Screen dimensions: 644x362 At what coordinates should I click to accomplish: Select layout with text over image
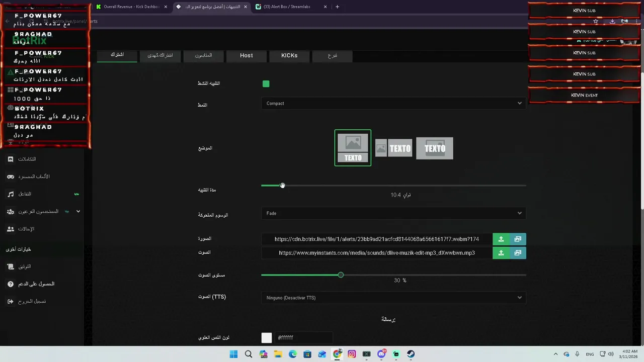click(x=435, y=148)
